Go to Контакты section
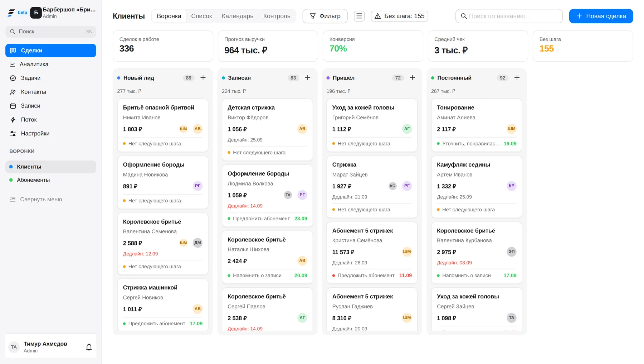Screen dimensions: 644x364 tap(51, 92)
